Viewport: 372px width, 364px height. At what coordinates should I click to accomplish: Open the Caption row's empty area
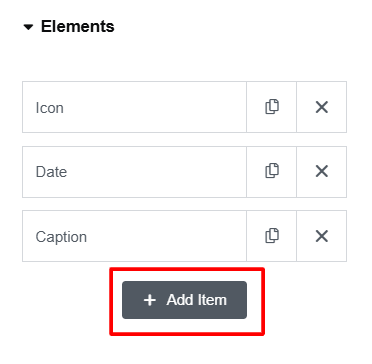167,236
